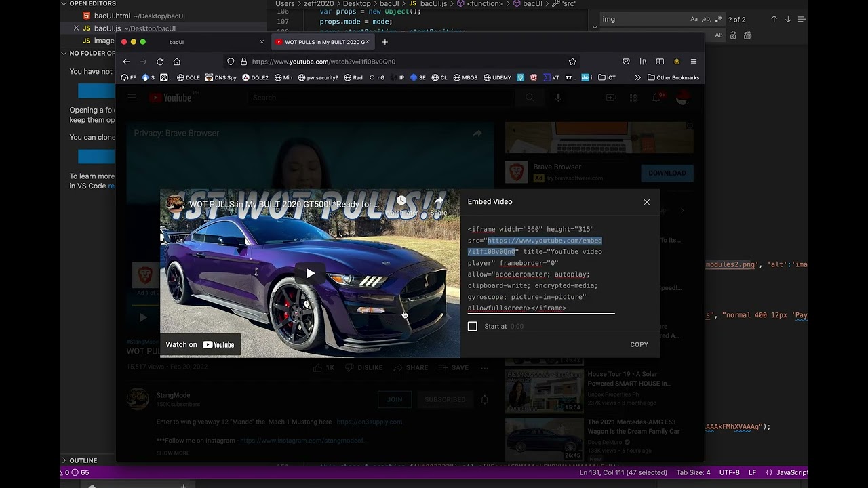Open the UDEMY bookmark
Screen dimensions: 868x488
coord(497,78)
